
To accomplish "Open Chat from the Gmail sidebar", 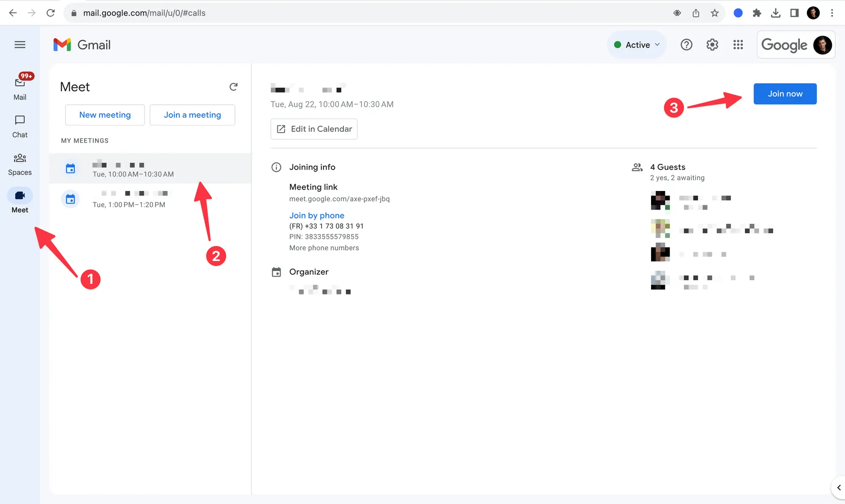I will 19,125.
